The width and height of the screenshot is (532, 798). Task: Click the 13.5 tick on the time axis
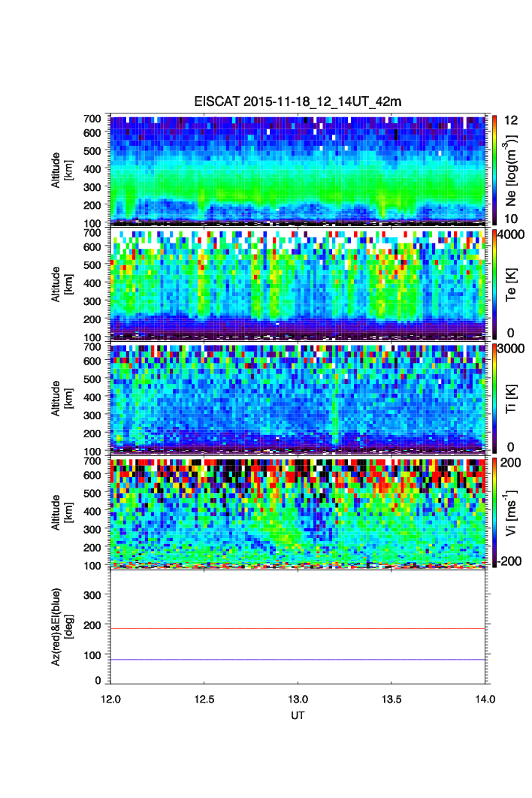pyautogui.click(x=391, y=699)
